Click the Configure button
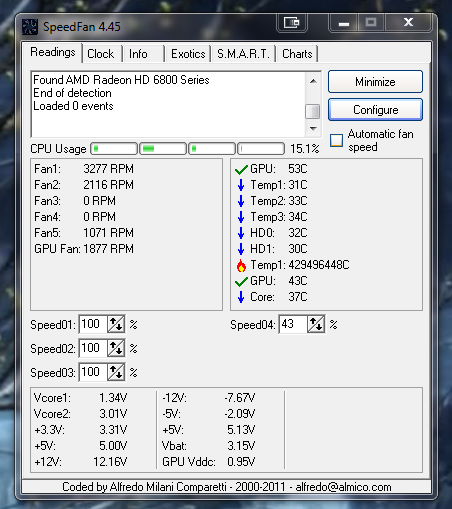Viewport: 452px width, 509px height. coord(375,110)
